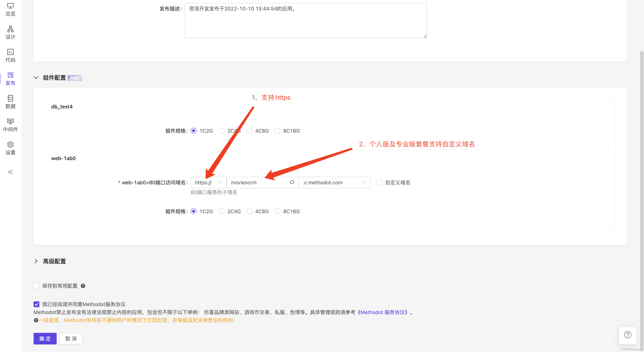The image size is (644, 352).
Task: Select 4C8G spec for web-1ab0 component
Action: point(249,211)
